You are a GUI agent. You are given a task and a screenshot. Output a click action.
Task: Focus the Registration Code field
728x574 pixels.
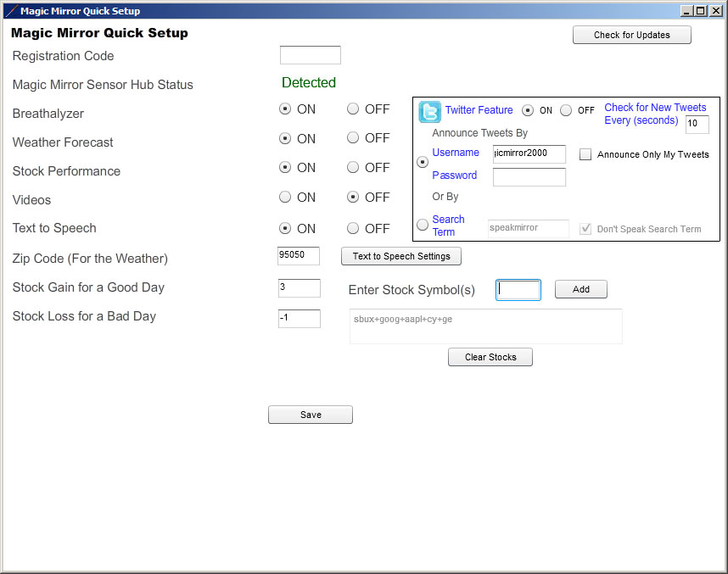click(311, 55)
